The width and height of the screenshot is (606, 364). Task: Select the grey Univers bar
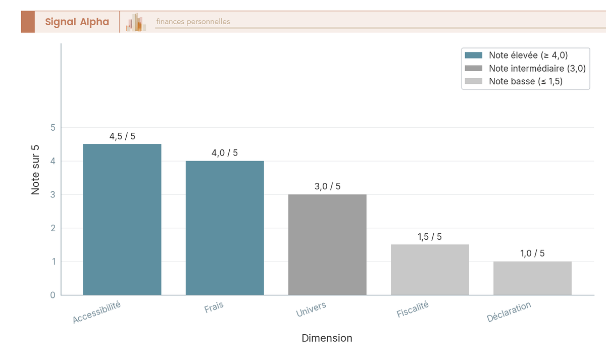327,245
